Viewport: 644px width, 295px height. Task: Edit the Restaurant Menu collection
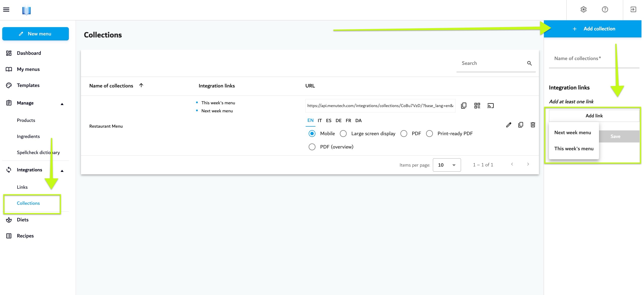pyautogui.click(x=509, y=125)
